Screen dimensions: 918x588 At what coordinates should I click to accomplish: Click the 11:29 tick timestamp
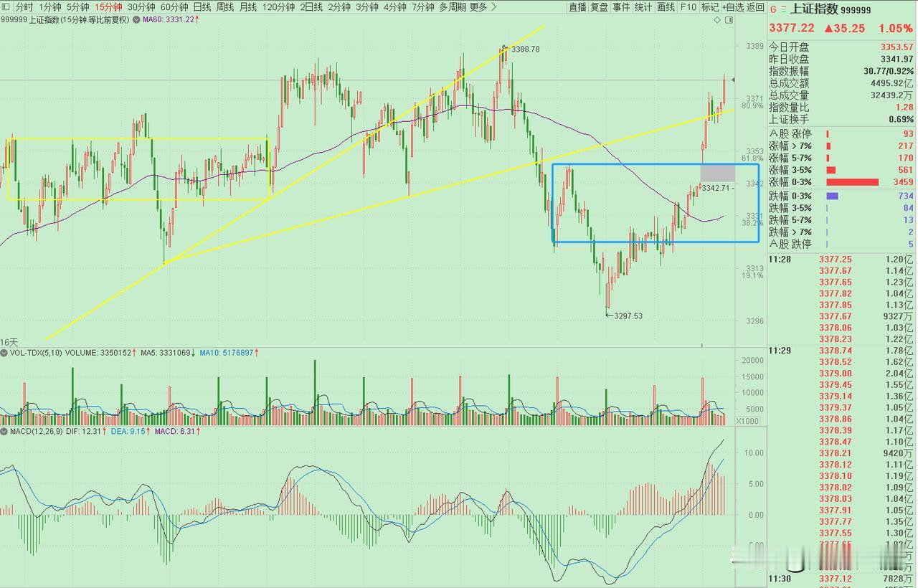(x=780, y=350)
